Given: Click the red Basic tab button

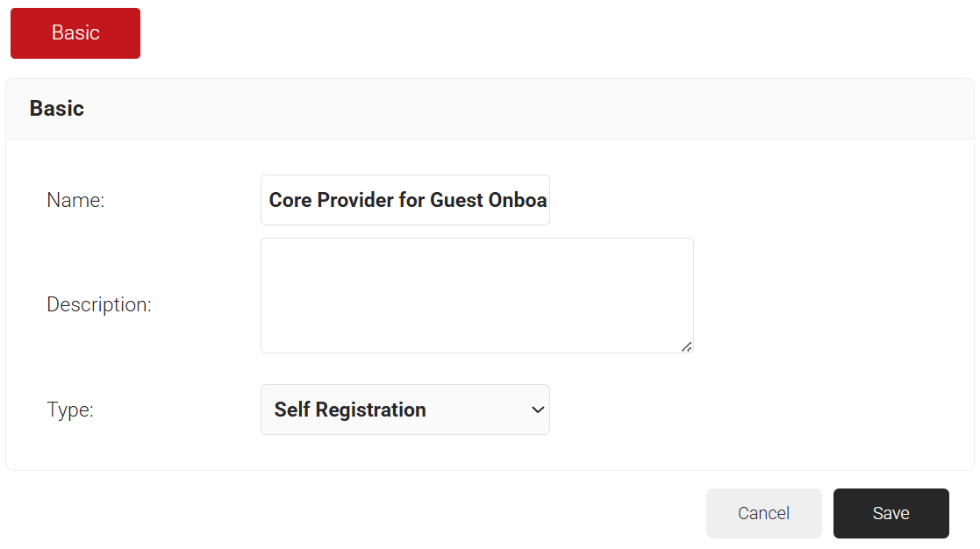Looking at the screenshot, I should pyautogui.click(x=75, y=33).
